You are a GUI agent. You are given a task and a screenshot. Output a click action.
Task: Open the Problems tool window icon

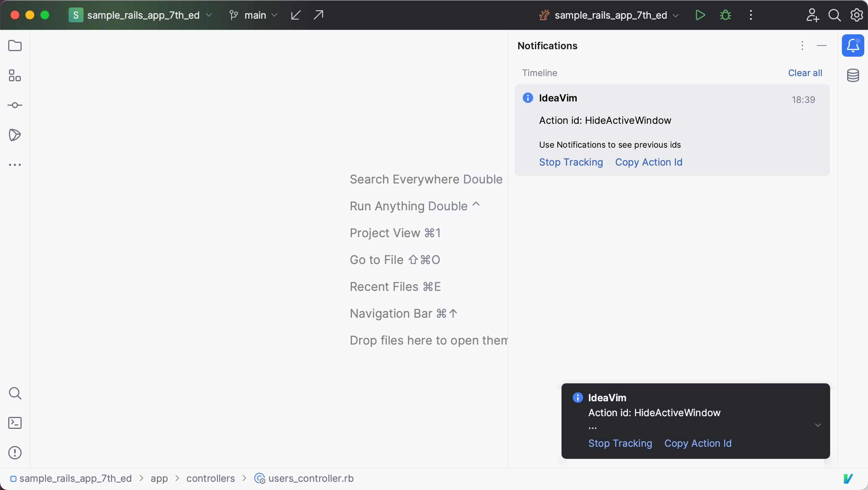[x=15, y=453]
